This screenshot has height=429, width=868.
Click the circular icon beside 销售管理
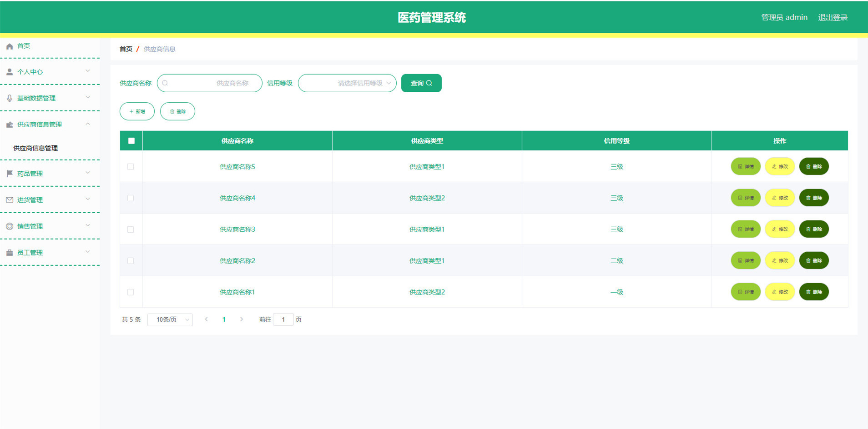[x=9, y=226]
